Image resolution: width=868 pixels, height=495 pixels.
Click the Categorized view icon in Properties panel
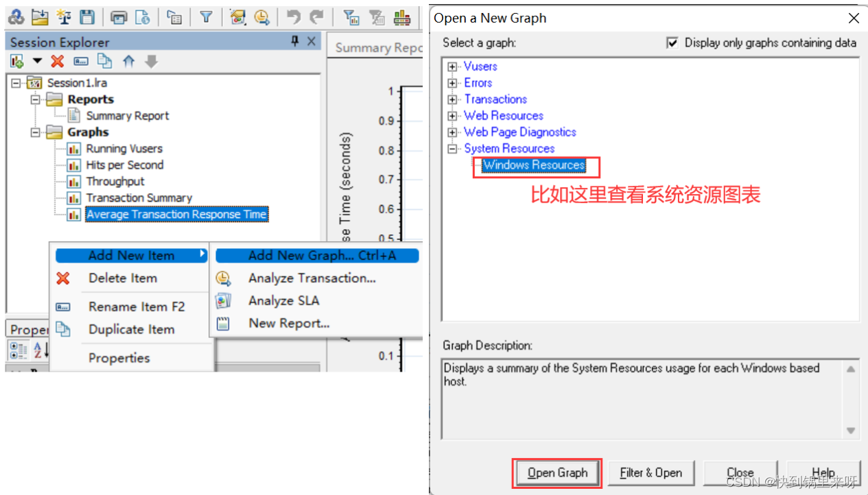tap(18, 350)
